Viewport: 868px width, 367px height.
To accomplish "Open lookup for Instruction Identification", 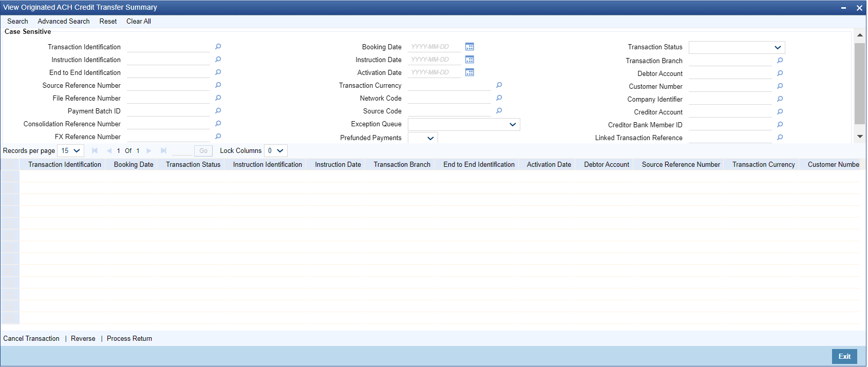I will click(218, 60).
